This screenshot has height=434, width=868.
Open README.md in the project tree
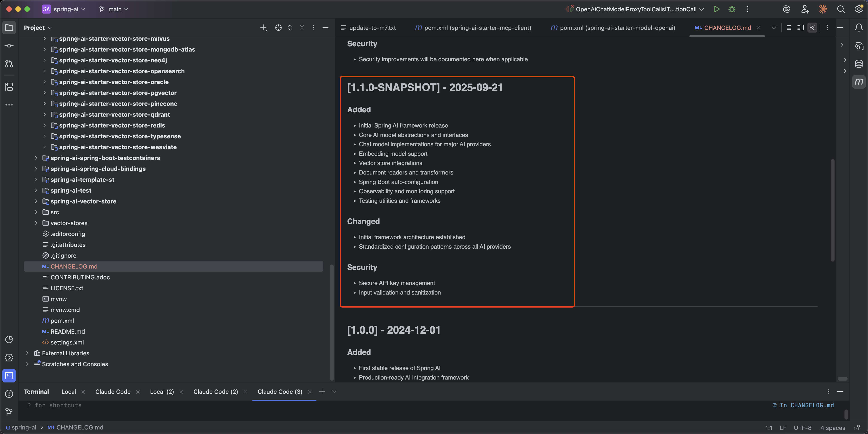click(x=67, y=332)
